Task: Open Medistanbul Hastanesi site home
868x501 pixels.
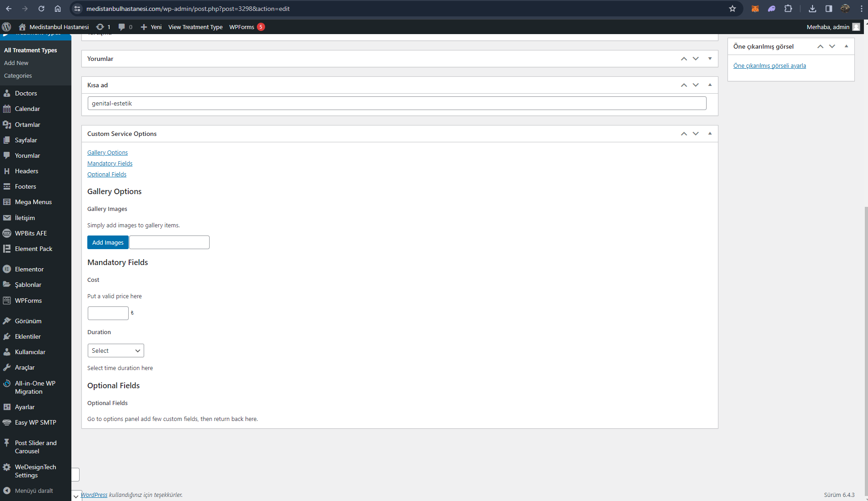Action: click(54, 27)
